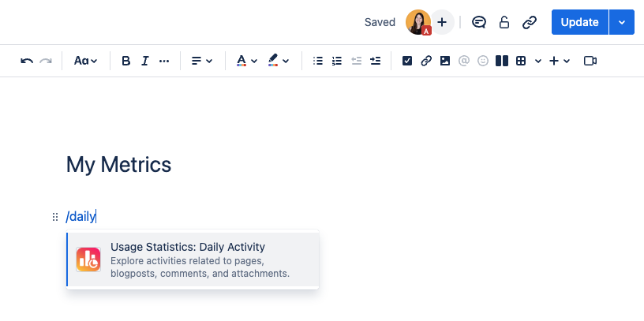
Task: Toggle italic formatting
Action: 145,61
